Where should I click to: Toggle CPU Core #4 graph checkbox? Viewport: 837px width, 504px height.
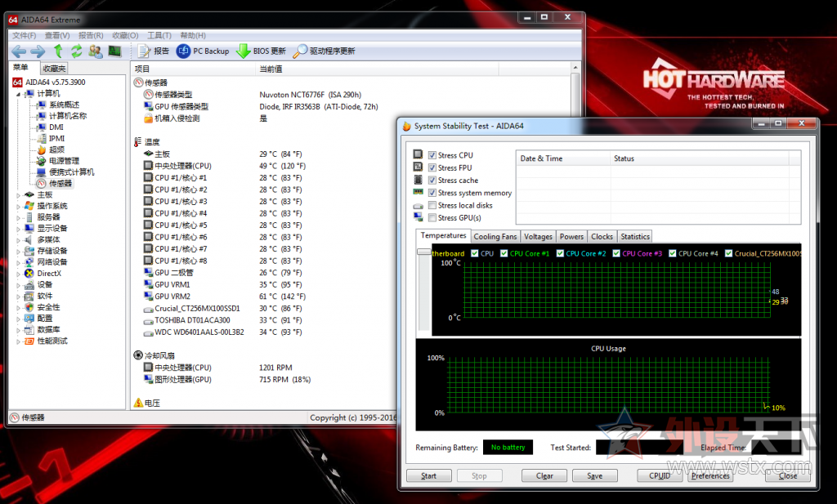pyautogui.click(x=673, y=253)
